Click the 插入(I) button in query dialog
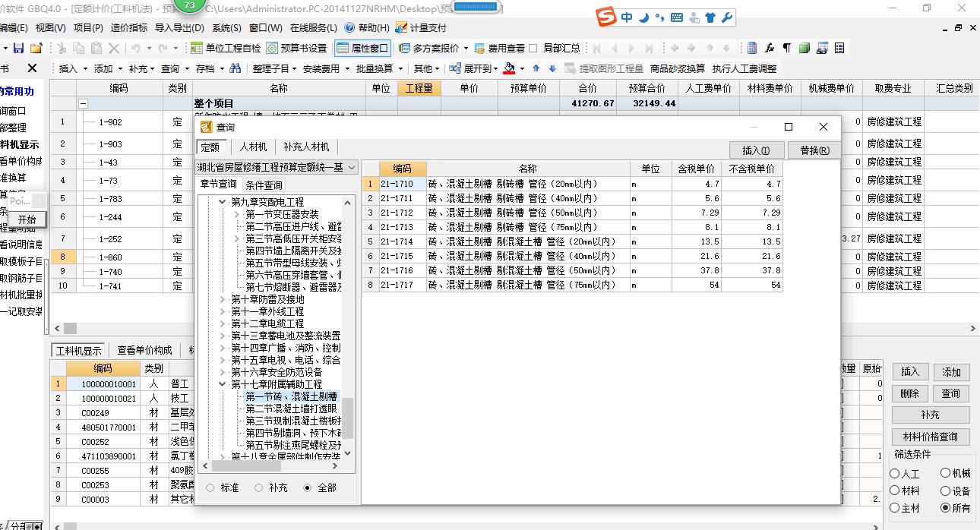The image size is (980, 530). [x=756, y=150]
